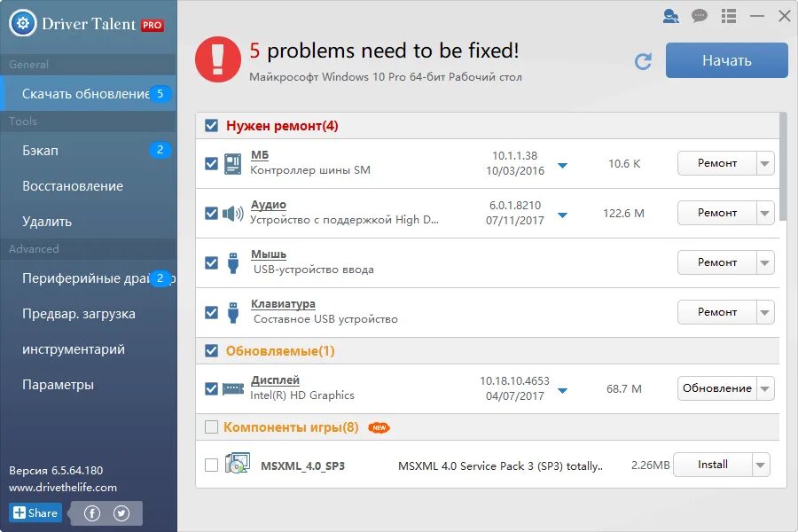Image resolution: width=798 pixels, height=532 pixels.
Task: Open Ремонт dropdown arrow for Клавиатура
Action: tap(765, 312)
